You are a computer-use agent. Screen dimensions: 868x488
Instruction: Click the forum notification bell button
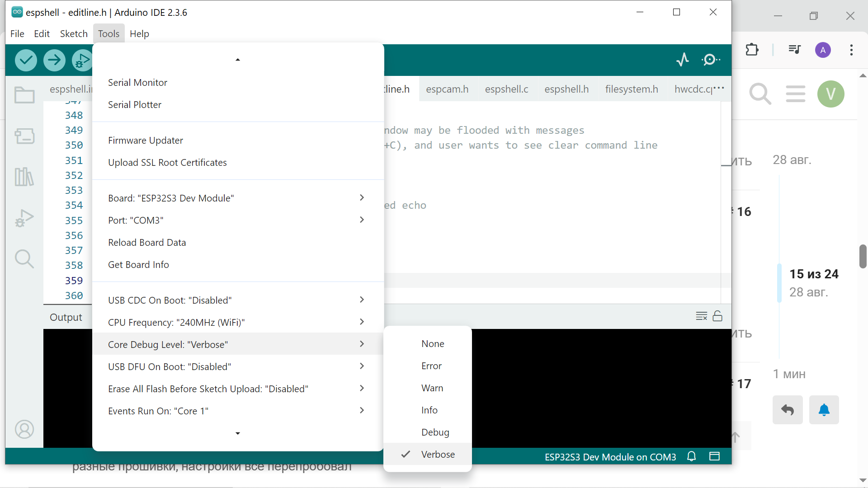click(x=824, y=410)
